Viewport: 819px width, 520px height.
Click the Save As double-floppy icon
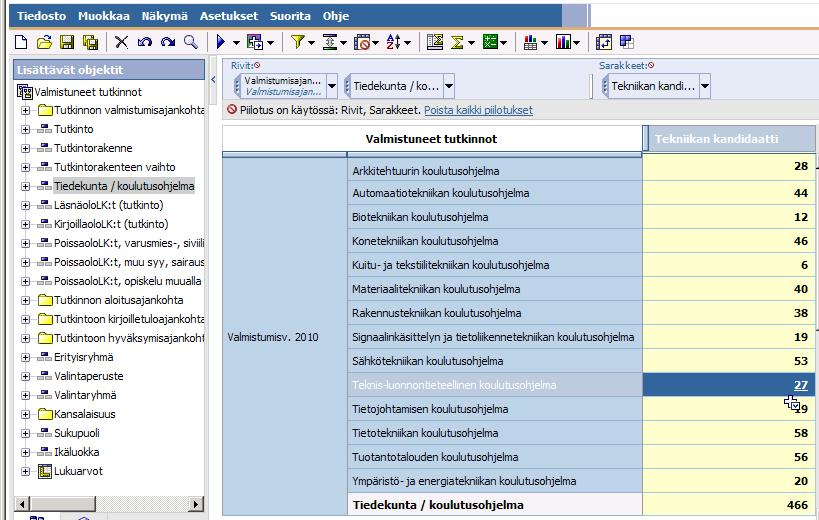pos(90,42)
